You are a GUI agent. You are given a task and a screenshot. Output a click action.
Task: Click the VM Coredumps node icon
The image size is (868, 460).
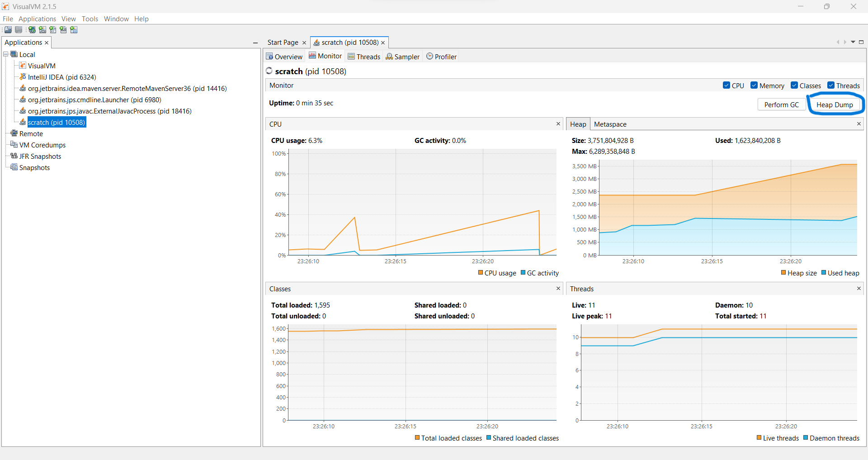coord(14,145)
